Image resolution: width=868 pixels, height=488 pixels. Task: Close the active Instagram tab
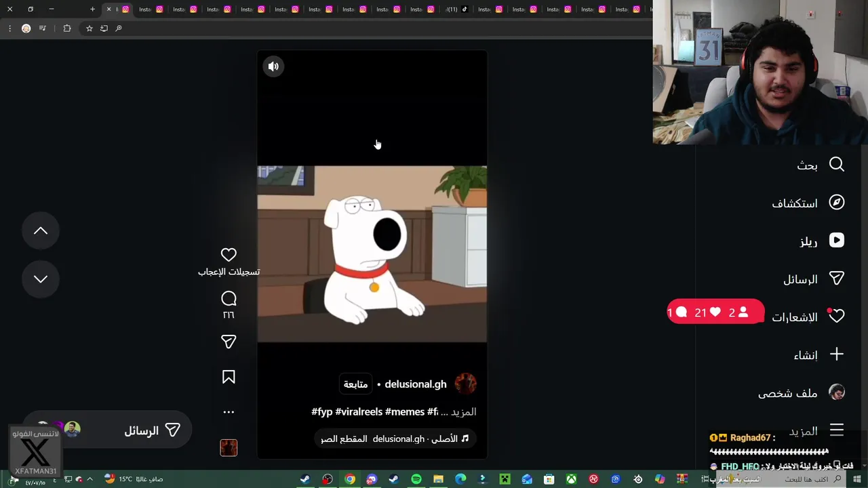[108, 9]
